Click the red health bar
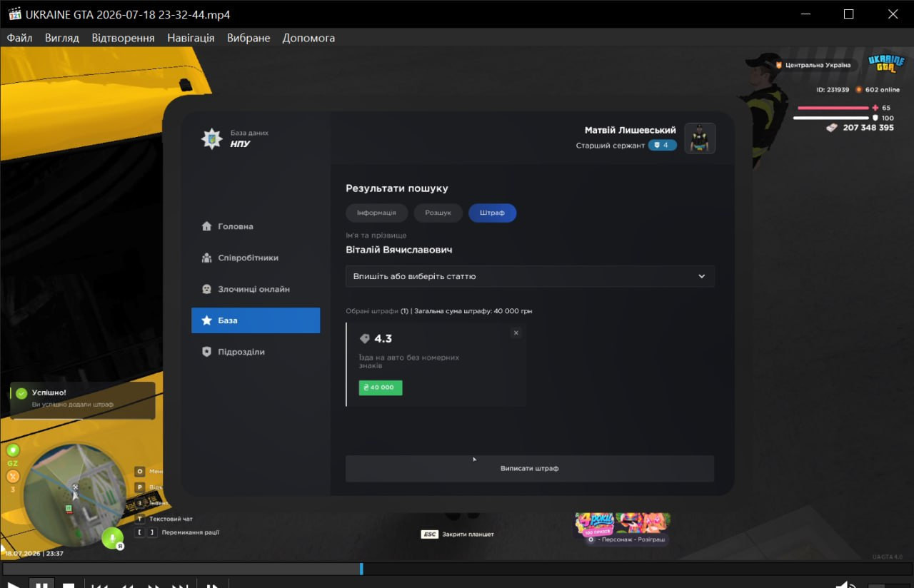914x588 pixels. (833, 108)
